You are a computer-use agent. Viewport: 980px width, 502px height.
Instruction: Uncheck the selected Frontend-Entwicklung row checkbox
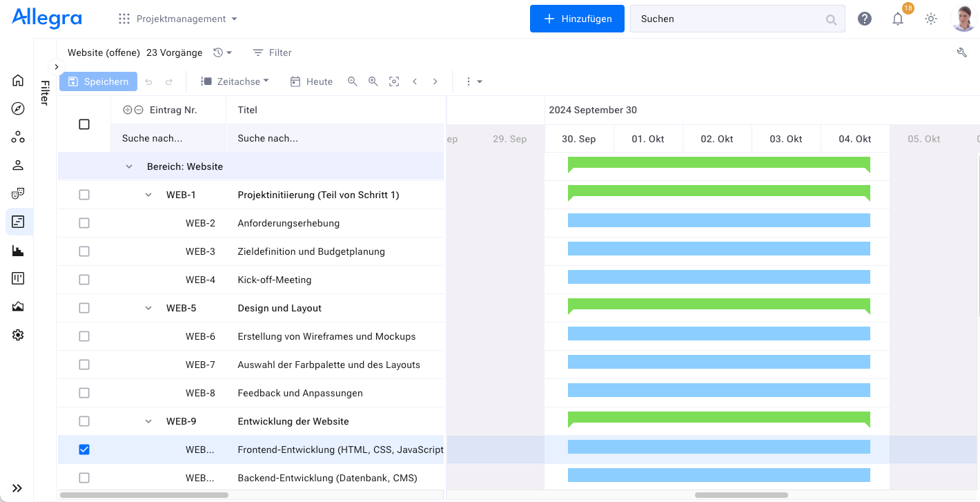pos(84,449)
